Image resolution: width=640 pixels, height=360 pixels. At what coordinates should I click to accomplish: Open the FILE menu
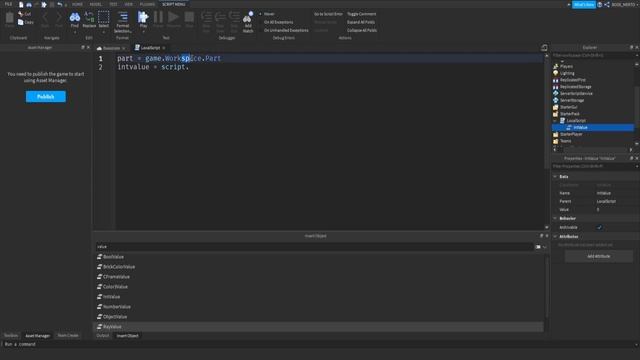[8, 4]
